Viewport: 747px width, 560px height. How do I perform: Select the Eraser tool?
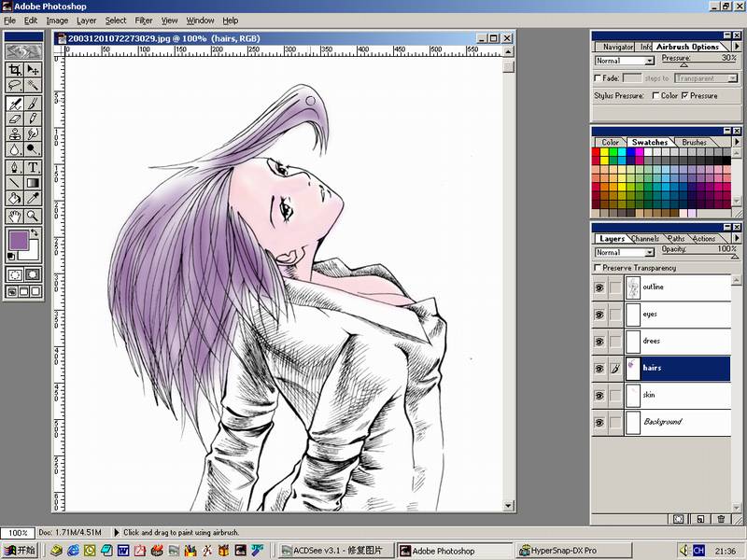15,119
